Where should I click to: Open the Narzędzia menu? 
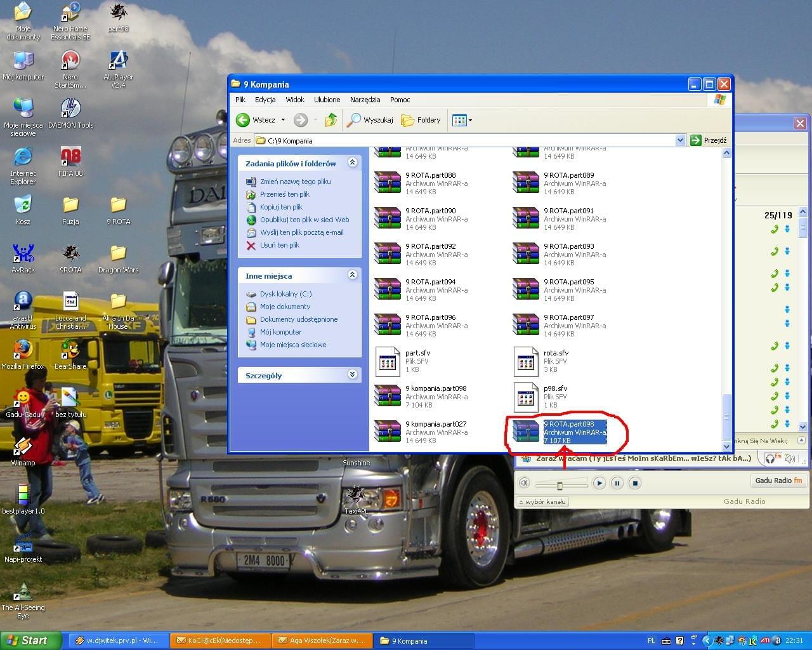point(365,100)
